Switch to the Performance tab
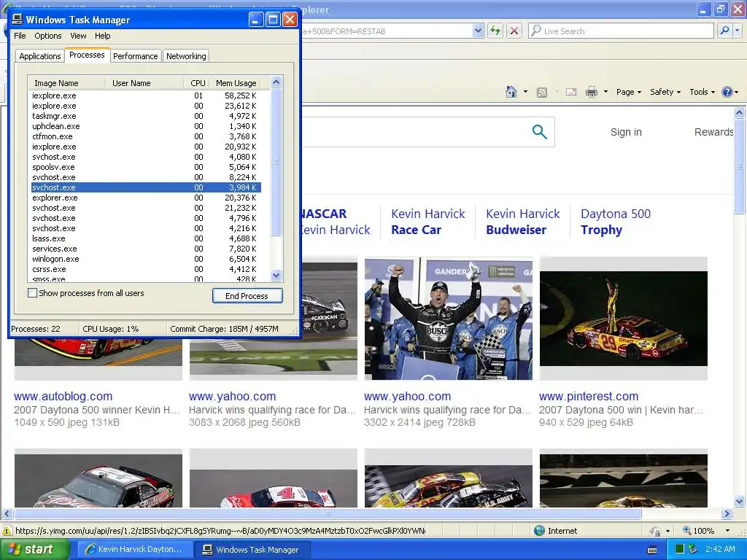The width and height of the screenshot is (747, 560). (135, 55)
